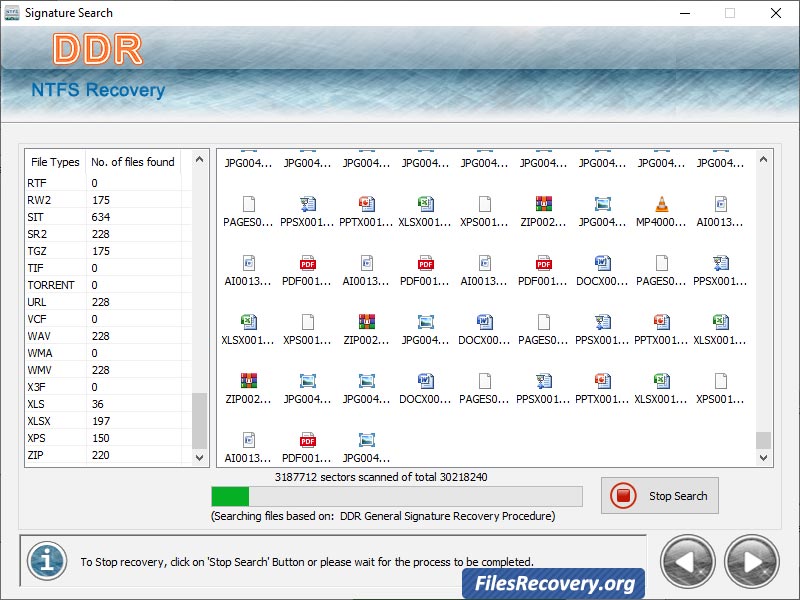800x600 pixels.
Task: Click the recovered files pane scrollbar thumb
Action: point(763,440)
